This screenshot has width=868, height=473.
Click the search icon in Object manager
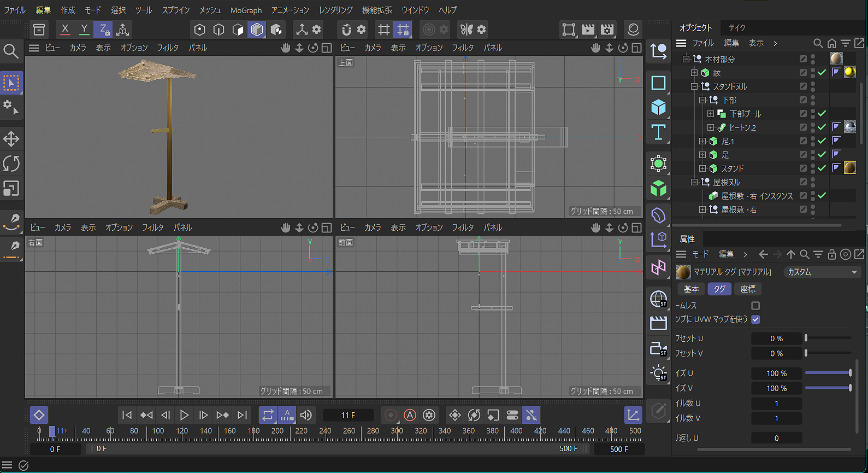click(x=818, y=43)
